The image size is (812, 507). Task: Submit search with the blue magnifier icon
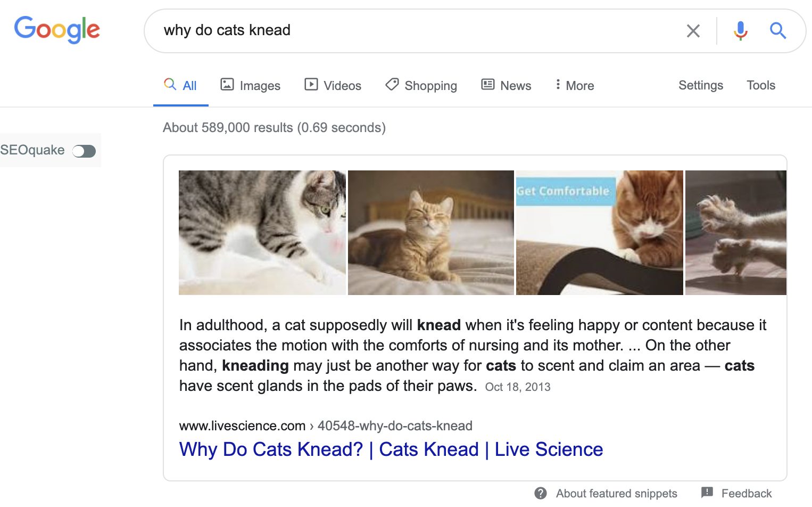[x=778, y=31]
